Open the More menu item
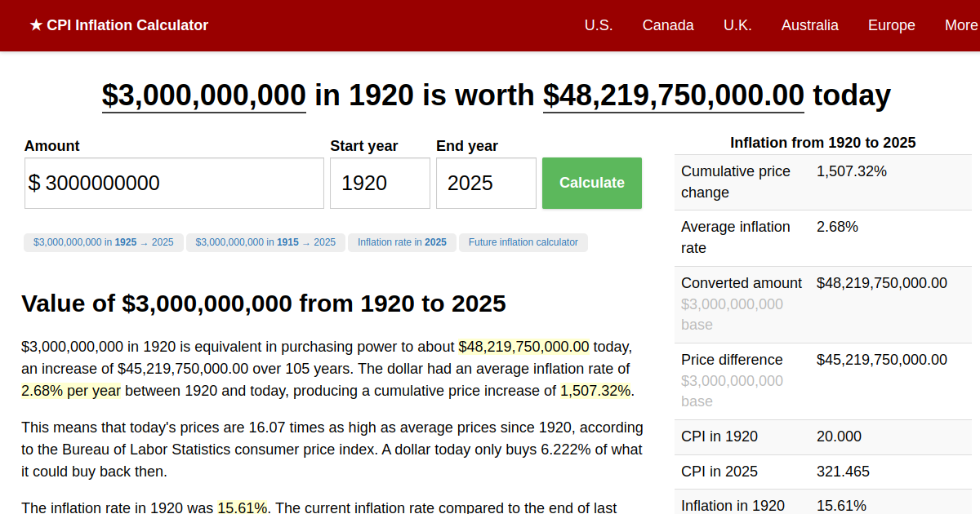Screen dimensions: 980x514 tap(961, 25)
